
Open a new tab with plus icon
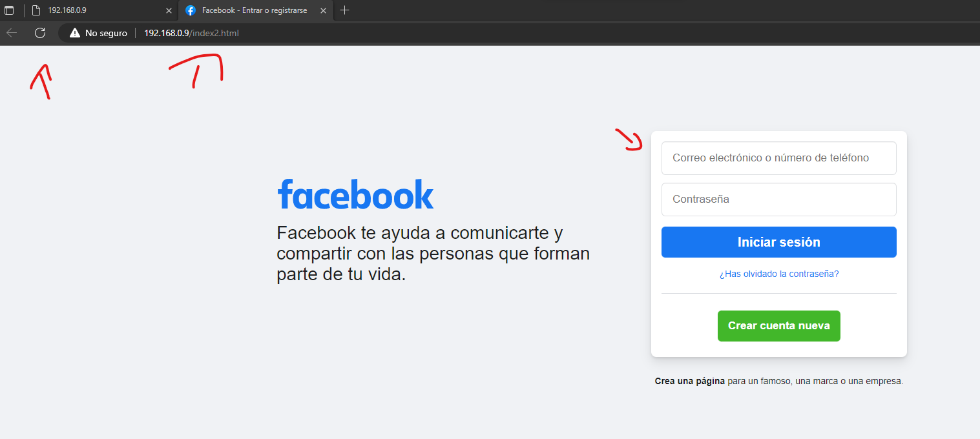pyautogui.click(x=344, y=10)
